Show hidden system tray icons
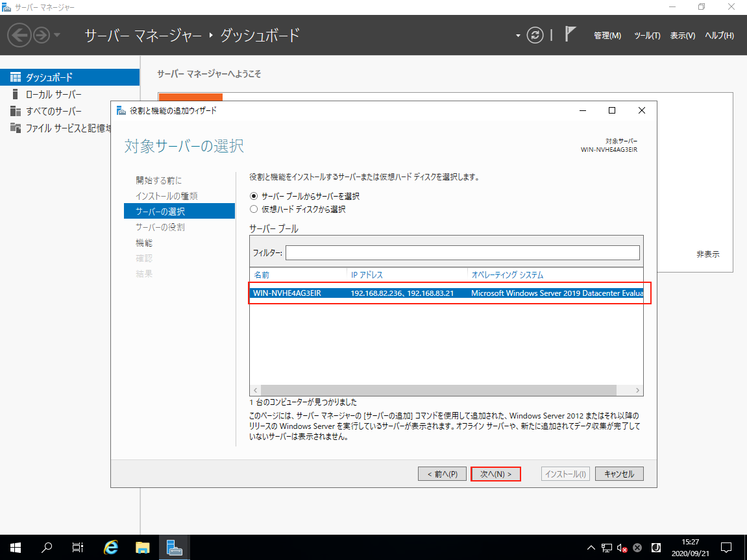The height and width of the screenshot is (560, 747). (x=591, y=548)
